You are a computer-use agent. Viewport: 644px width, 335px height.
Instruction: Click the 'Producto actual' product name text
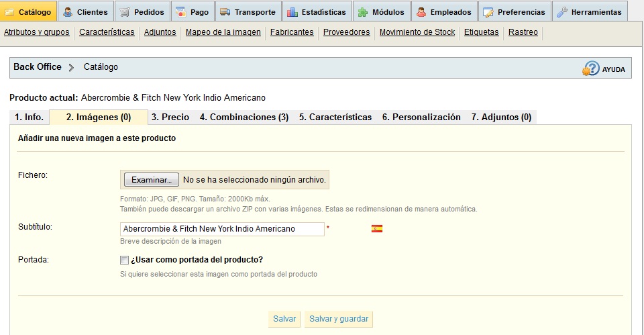[x=173, y=98]
